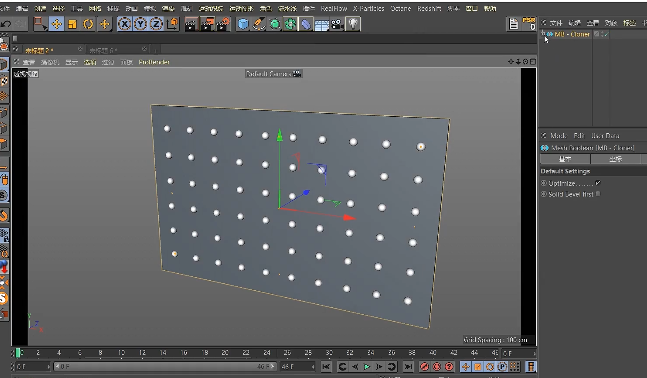Go to end of animation
This screenshot has width=647, height=378.
pos(408,366)
